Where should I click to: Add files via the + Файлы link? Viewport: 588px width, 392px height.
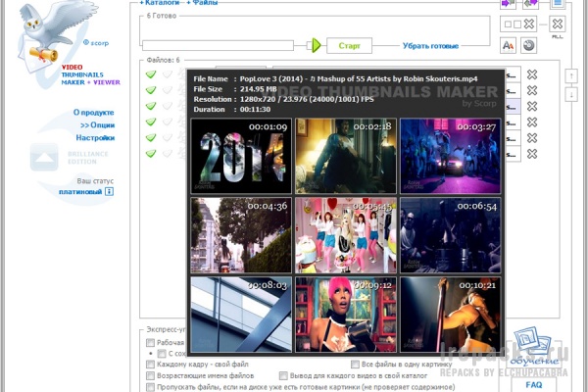[x=202, y=3]
